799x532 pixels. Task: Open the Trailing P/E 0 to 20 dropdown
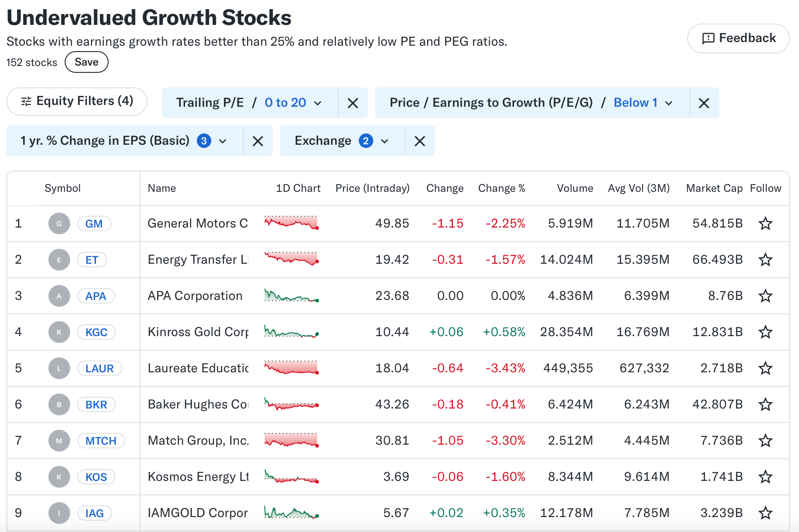250,103
